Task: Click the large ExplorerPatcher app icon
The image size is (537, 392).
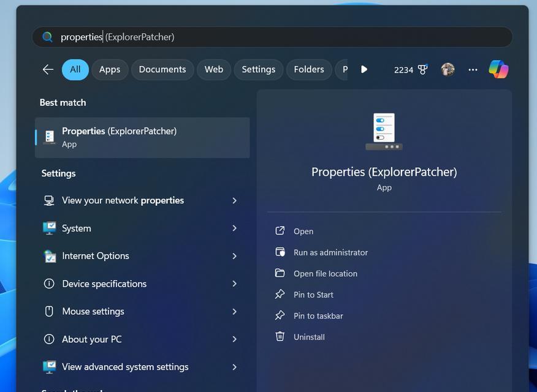Action: (384, 132)
